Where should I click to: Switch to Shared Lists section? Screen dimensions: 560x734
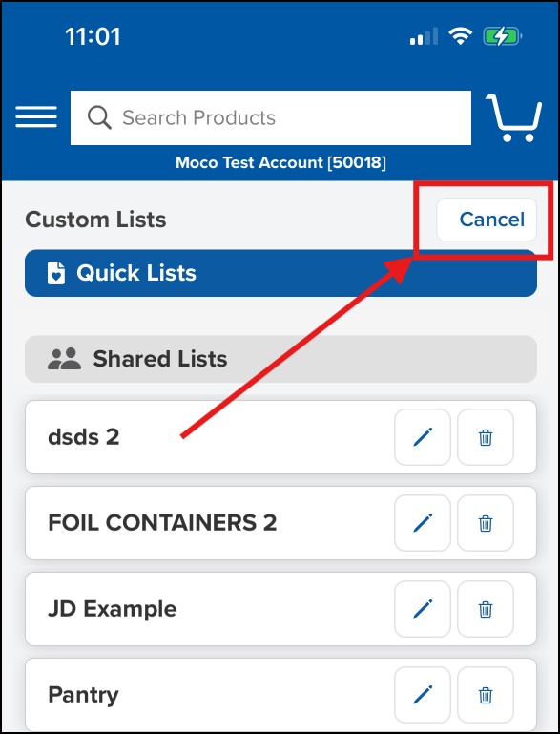point(280,359)
